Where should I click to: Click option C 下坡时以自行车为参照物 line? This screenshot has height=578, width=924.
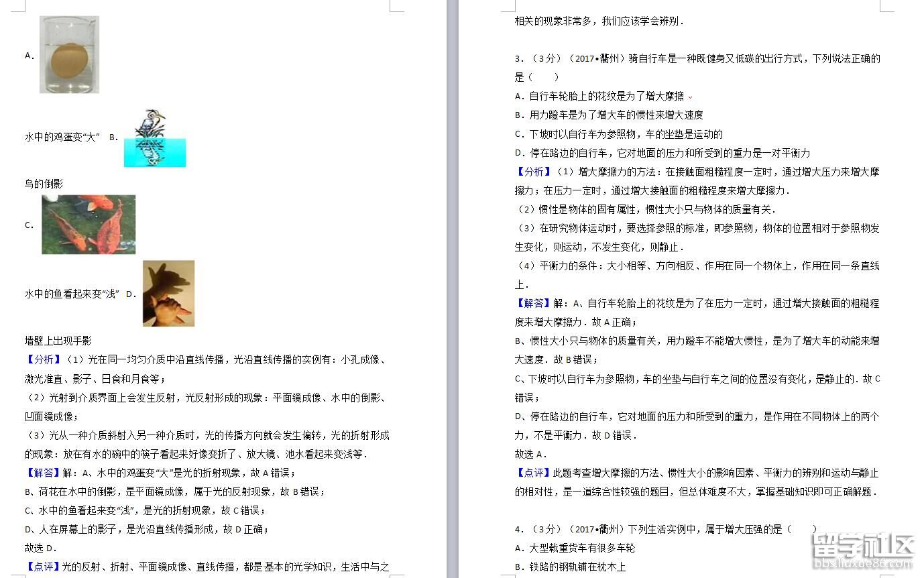[x=618, y=134]
